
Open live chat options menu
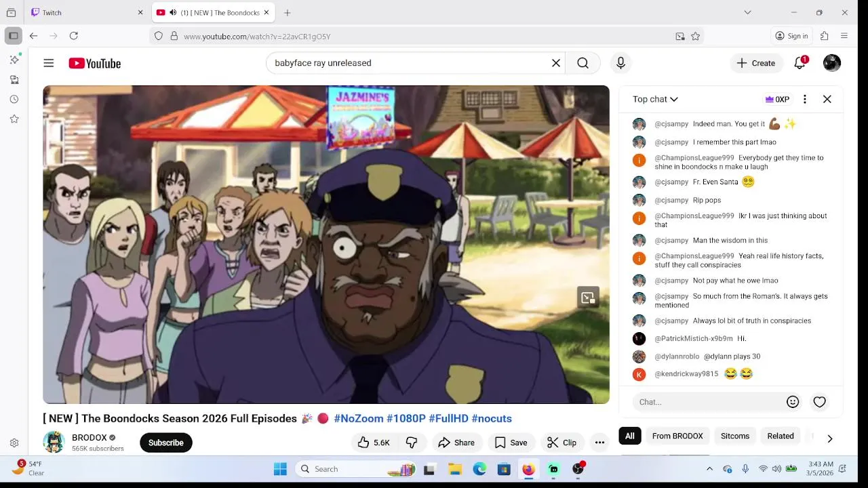click(x=805, y=99)
